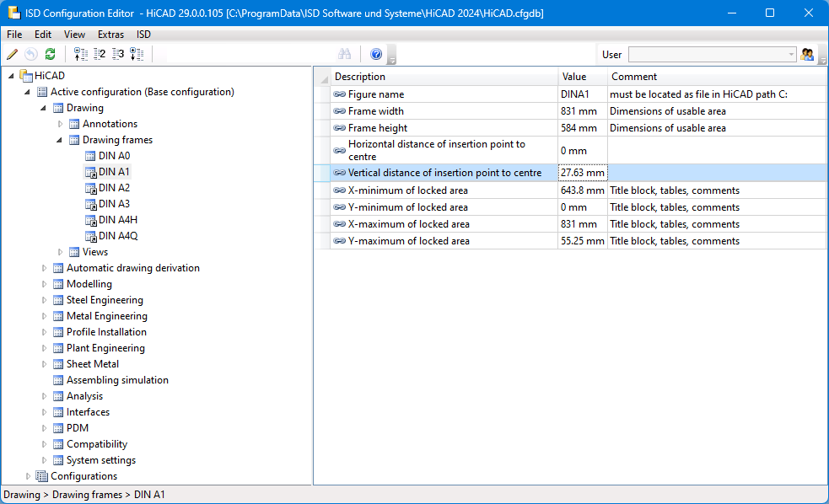Click the table icon next to DIN A4H
829x504 pixels.
pyautogui.click(x=90, y=220)
